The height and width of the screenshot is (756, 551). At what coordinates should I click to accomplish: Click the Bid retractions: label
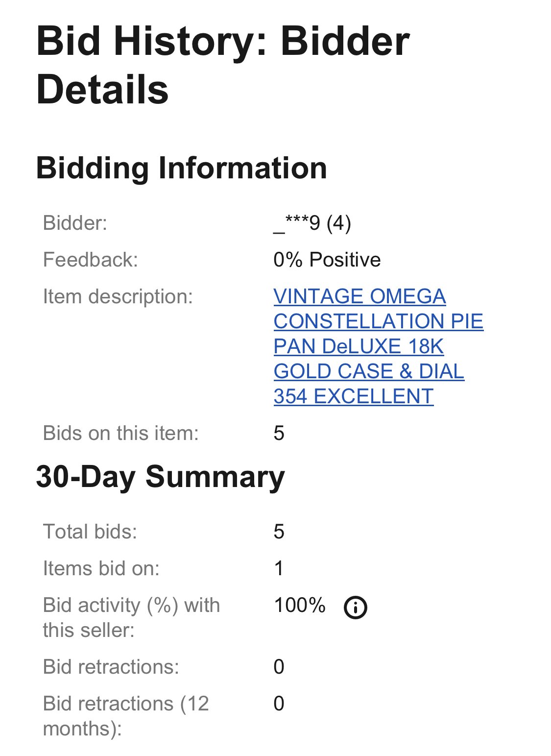point(111,667)
